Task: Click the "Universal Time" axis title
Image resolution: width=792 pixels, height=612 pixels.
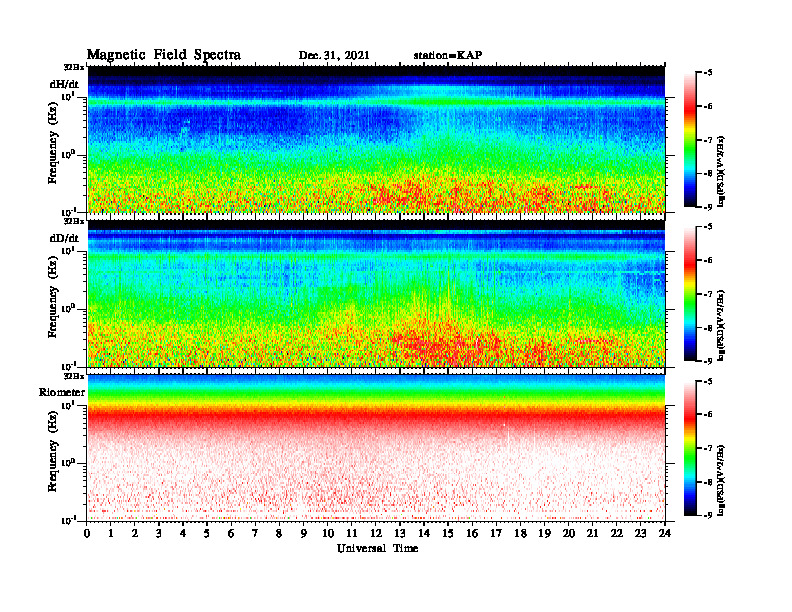Action: pyautogui.click(x=377, y=548)
